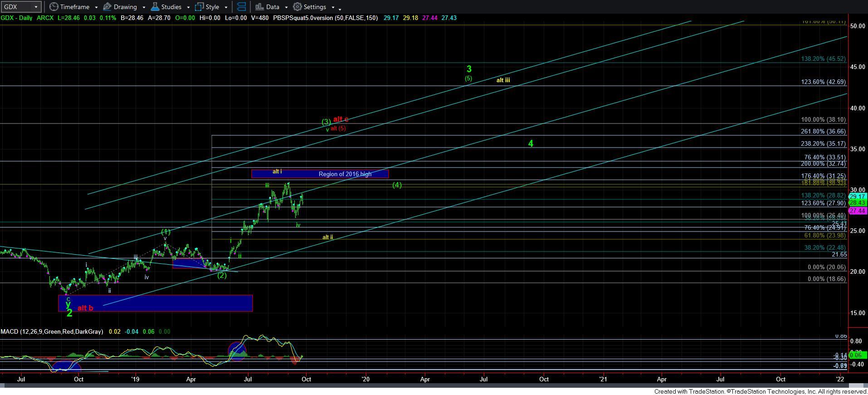This screenshot has width=868, height=395.
Task: Click the Data bar chart icon
Action: coord(259,7)
